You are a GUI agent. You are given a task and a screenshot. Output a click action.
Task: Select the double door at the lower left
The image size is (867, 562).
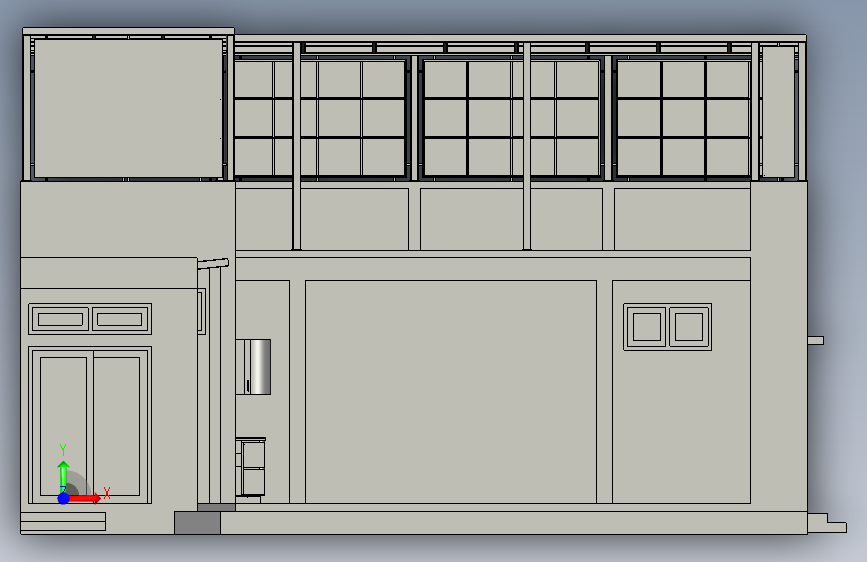point(90,425)
